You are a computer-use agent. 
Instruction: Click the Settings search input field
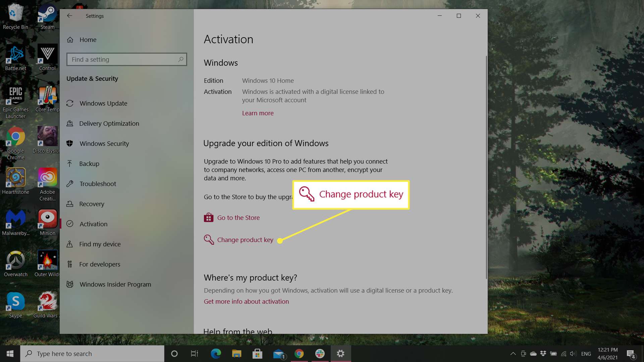(126, 59)
